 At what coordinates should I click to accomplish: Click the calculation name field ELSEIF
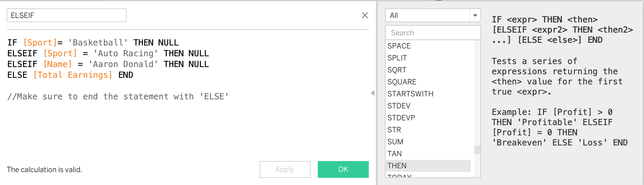(x=66, y=15)
